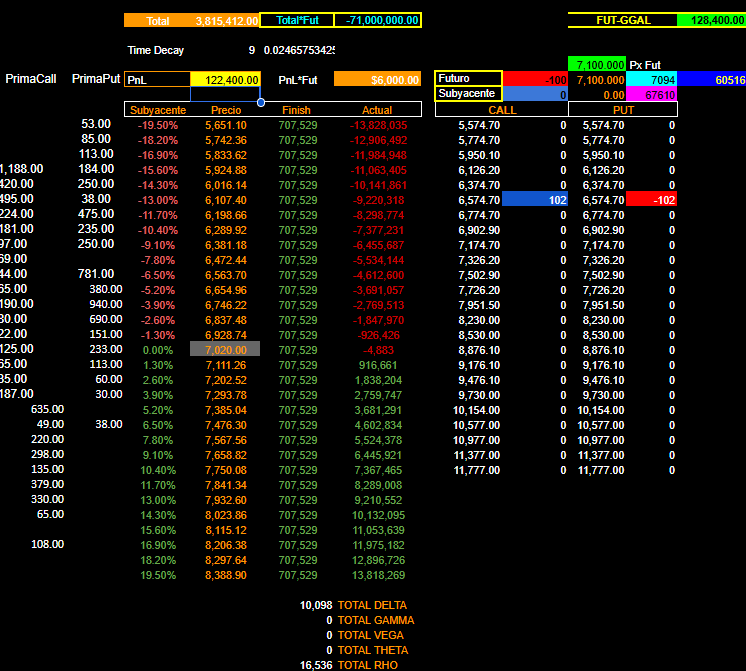Click the PrimaPut value 940.00

click(106, 304)
